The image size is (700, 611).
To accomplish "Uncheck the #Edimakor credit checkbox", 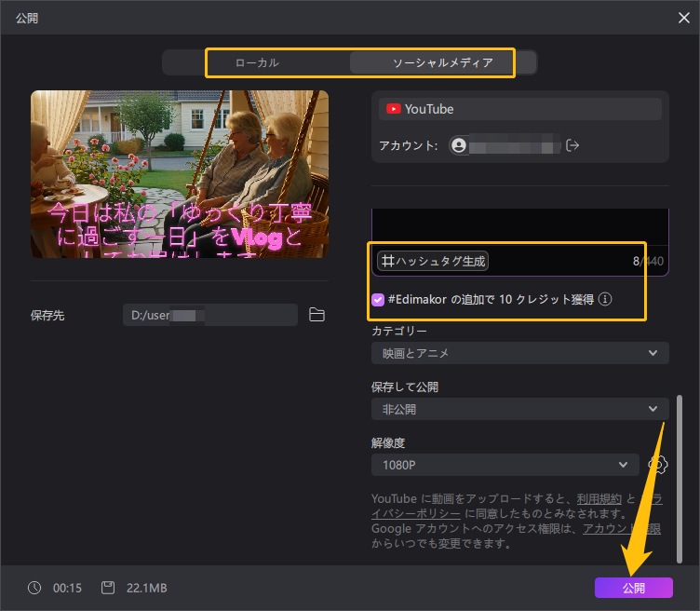I will point(378,300).
